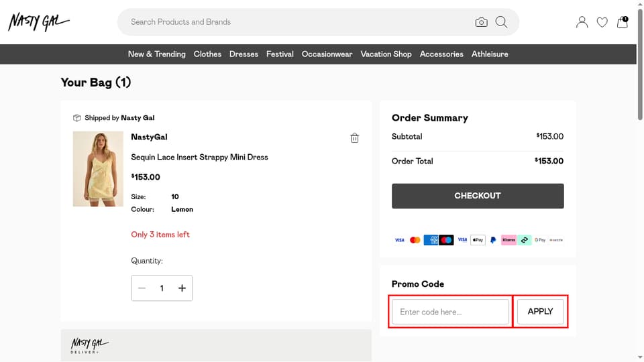Open the Dresses menu
The width and height of the screenshot is (644, 362).
(244, 54)
